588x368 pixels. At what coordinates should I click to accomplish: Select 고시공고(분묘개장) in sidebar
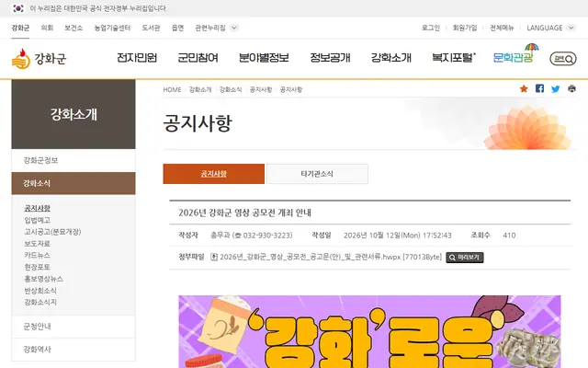tap(52, 232)
